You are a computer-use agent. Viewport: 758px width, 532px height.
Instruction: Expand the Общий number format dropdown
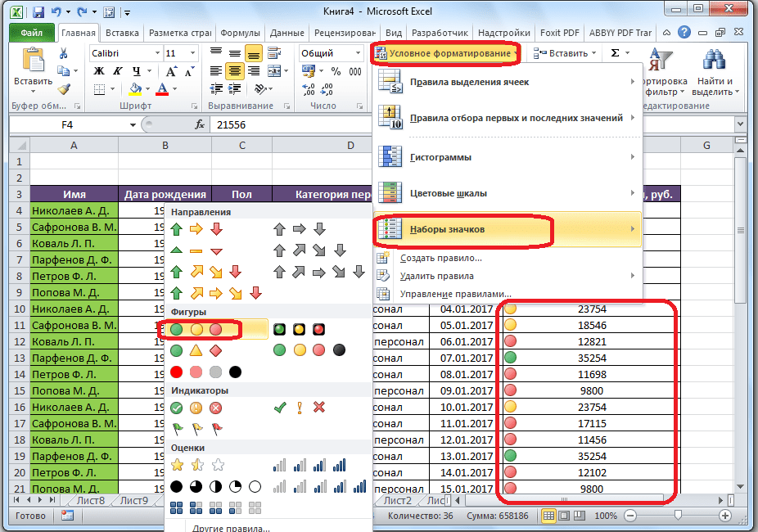[357, 53]
